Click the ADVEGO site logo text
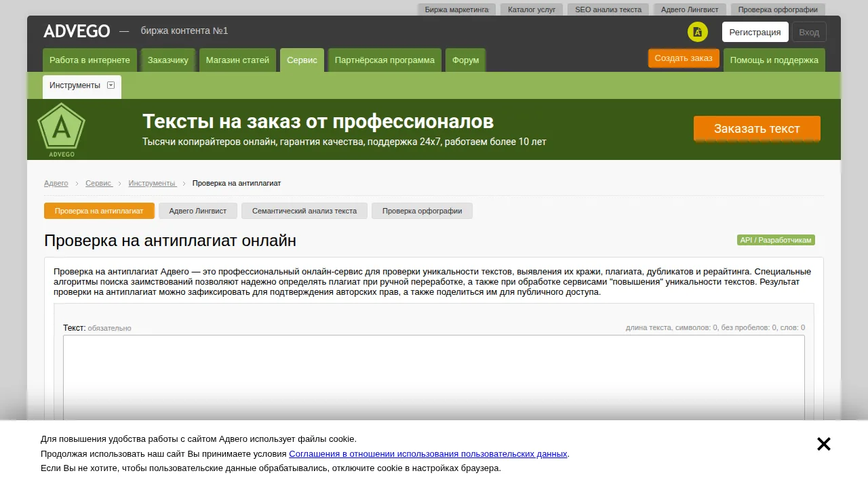This screenshot has height=488, width=868. 77,31
